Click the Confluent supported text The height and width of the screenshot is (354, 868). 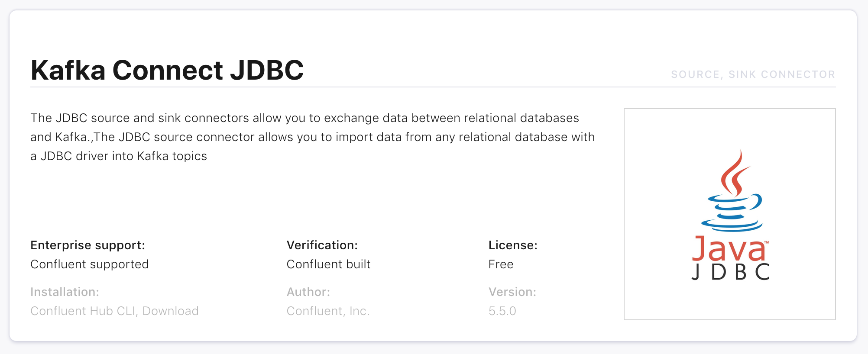coord(90,264)
